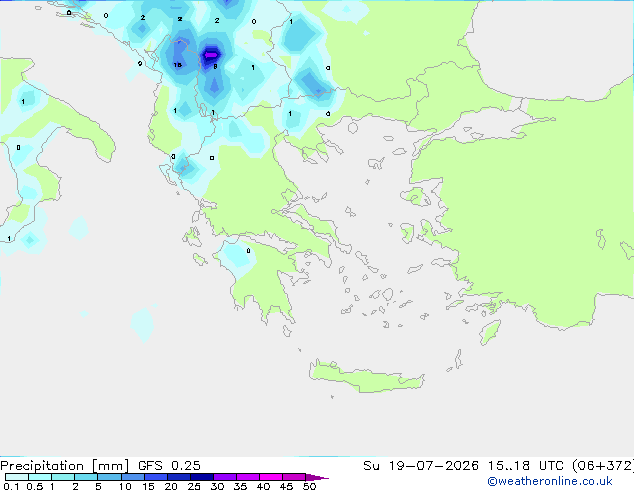Click the '18' precipitation value on the map

[x=178, y=65]
